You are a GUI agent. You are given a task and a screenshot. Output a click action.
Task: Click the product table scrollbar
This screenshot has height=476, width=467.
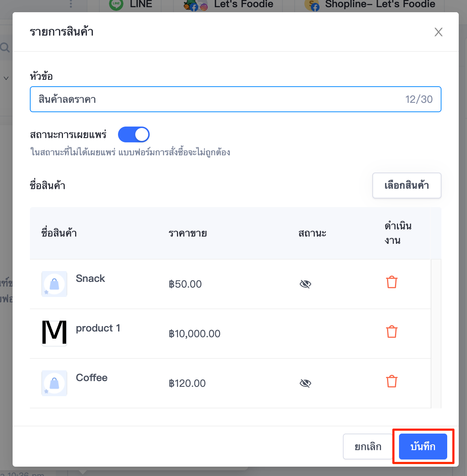tap(436, 334)
